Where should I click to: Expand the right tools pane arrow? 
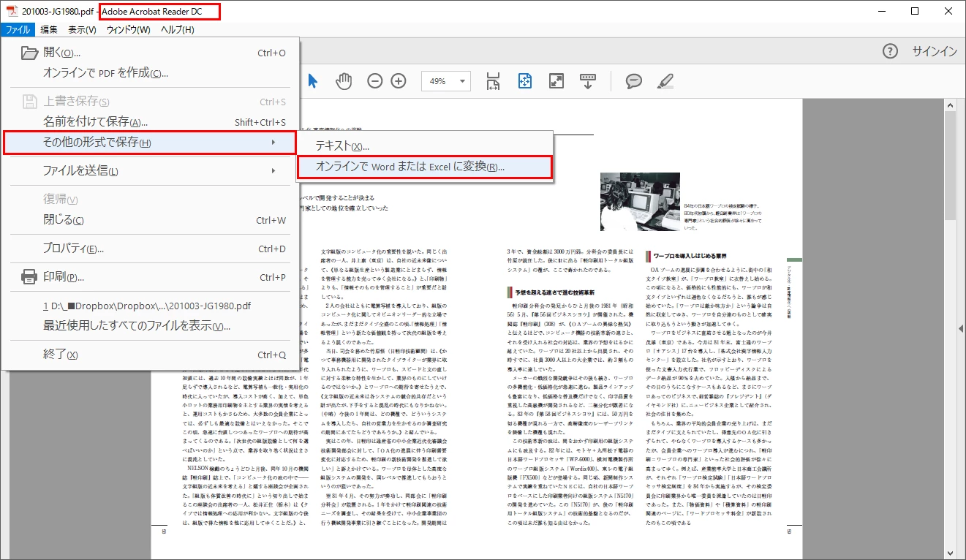coord(961,330)
